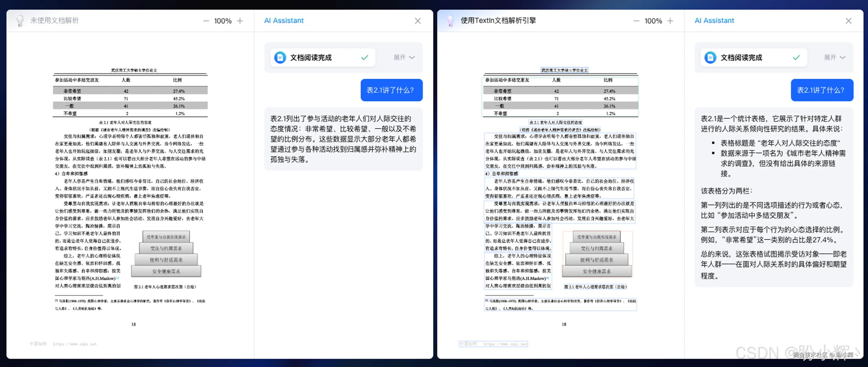Zoom out the right TextIn document viewer
The height and width of the screenshot is (367, 868).
point(636,21)
